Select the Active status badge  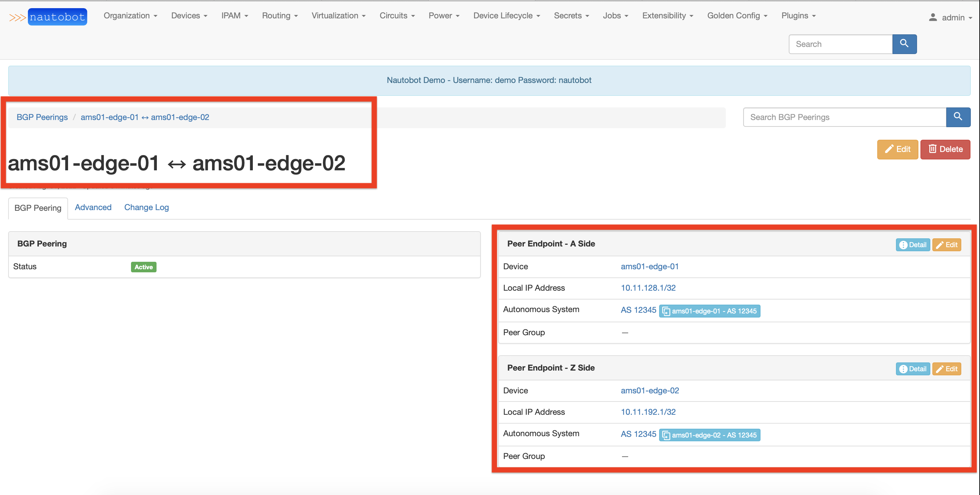click(143, 267)
